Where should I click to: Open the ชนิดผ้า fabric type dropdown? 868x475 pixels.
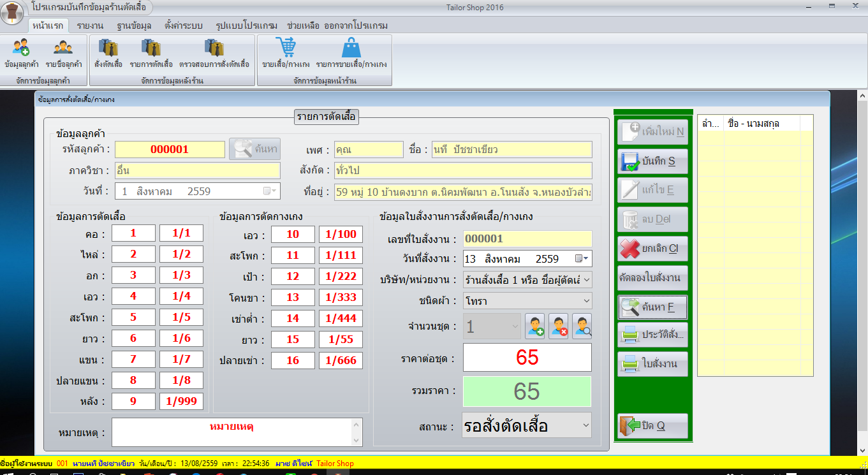pos(586,300)
